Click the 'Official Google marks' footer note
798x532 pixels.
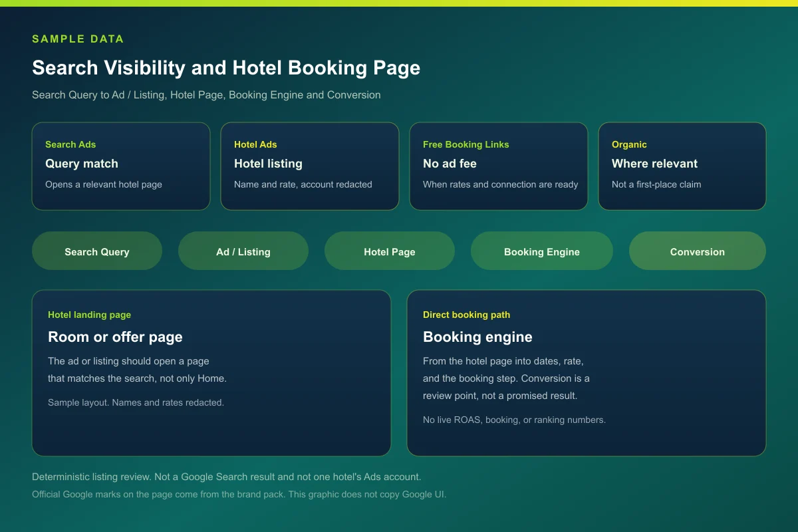[239, 495]
